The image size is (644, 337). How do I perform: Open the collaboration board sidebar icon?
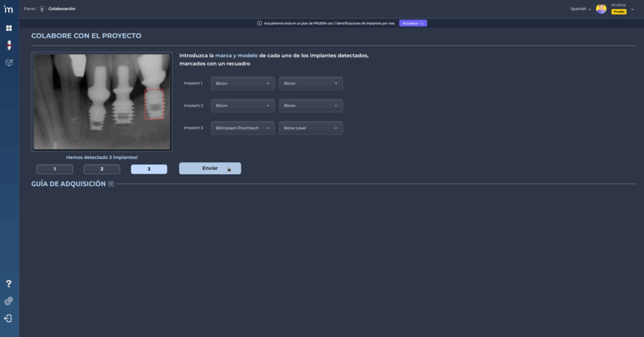(x=9, y=63)
